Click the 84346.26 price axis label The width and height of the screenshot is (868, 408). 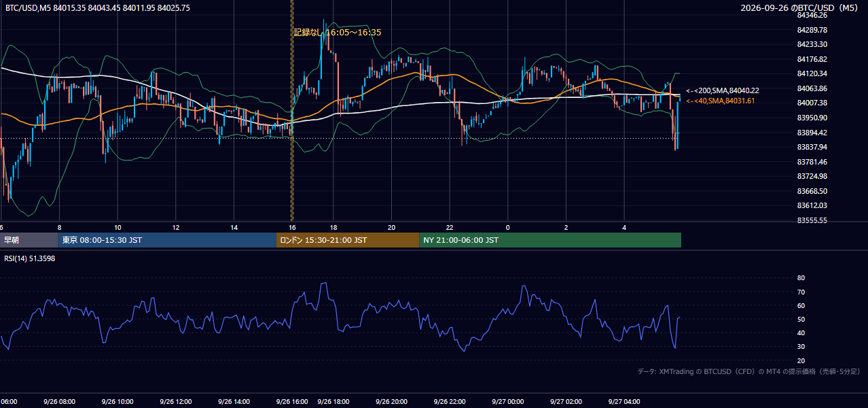click(812, 15)
